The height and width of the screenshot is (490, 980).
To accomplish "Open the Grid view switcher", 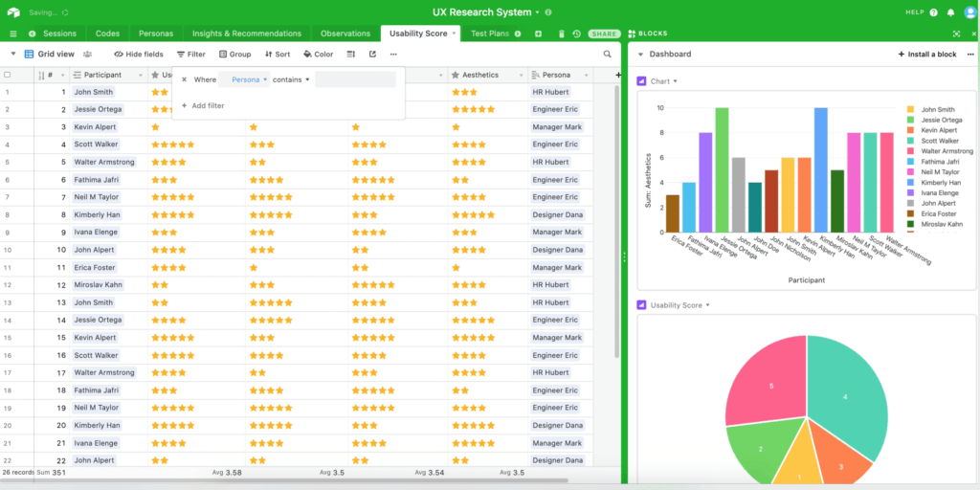I will tap(50, 55).
